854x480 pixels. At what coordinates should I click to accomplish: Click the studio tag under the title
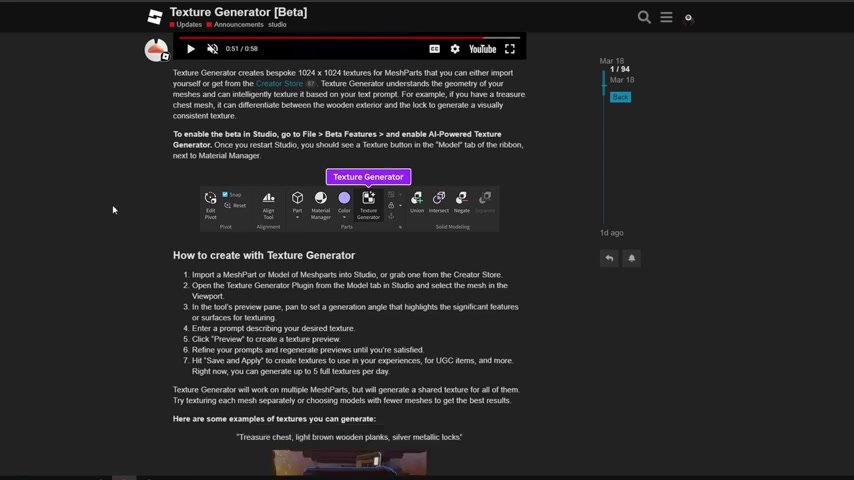[x=277, y=25]
